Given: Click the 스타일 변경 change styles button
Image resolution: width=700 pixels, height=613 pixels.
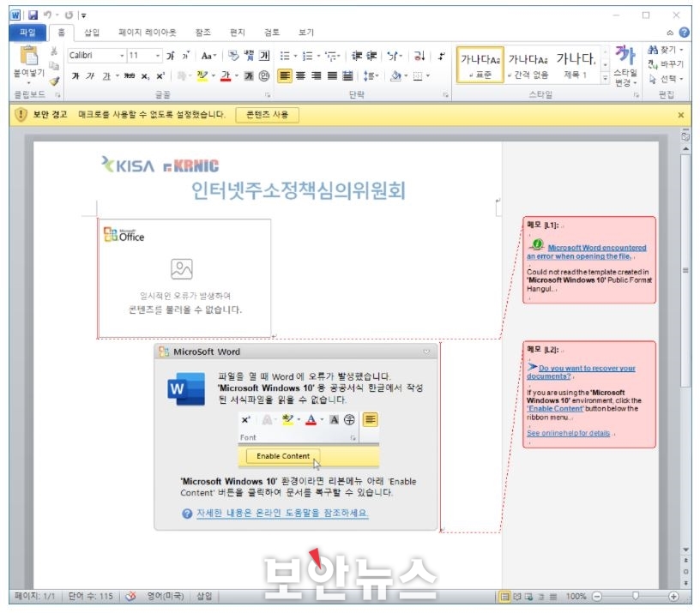Looking at the screenshot, I should tap(625, 66).
